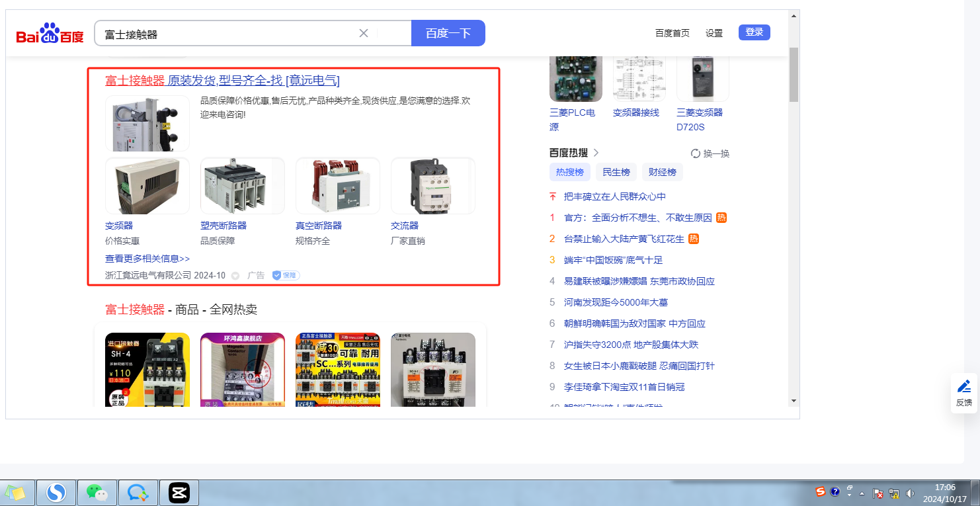Click the Baidu logo
Viewport: 980px width, 506px height.
[x=50, y=33]
